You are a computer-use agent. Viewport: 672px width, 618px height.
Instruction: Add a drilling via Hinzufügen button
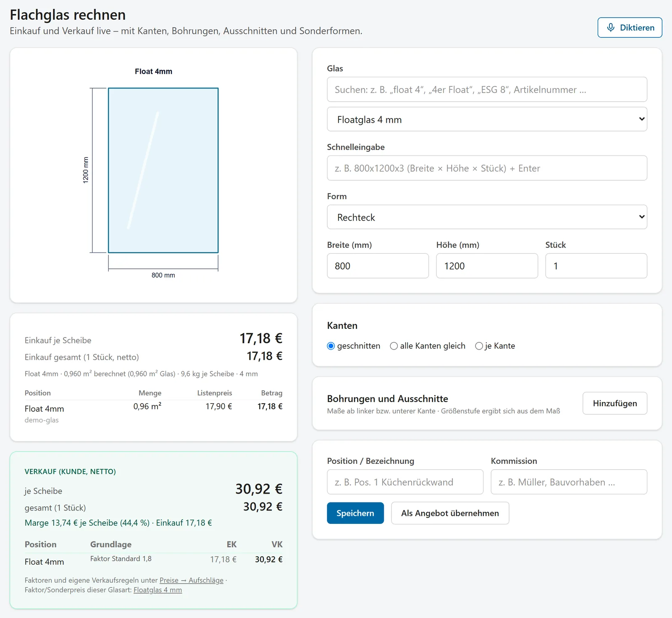615,403
